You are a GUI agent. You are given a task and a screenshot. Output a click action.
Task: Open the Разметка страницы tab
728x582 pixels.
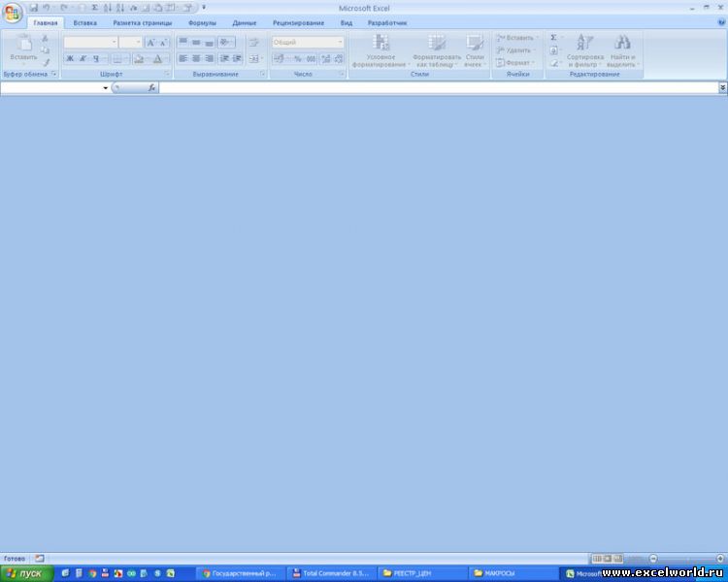pos(142,22)
